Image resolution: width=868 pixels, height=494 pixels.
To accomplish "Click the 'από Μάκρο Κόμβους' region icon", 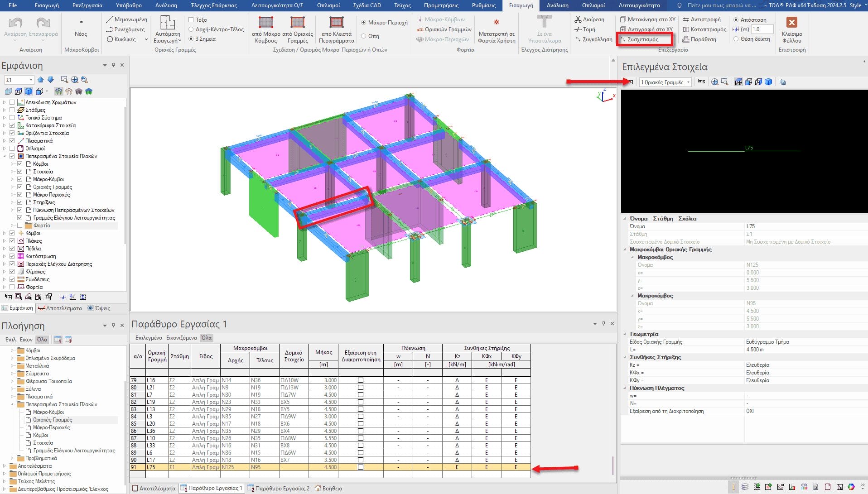I will pos(266,22).
